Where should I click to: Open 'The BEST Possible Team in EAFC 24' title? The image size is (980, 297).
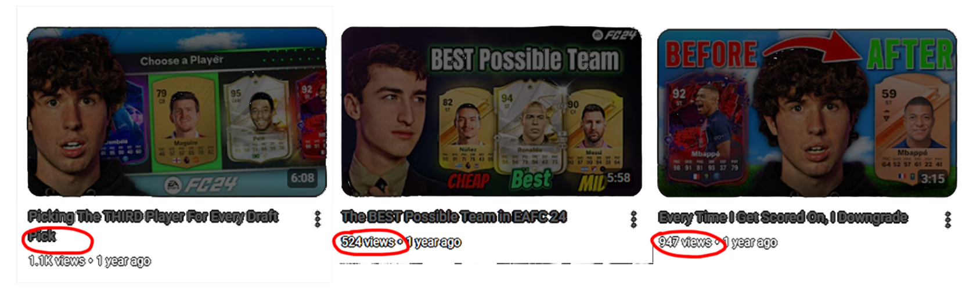coord(454,217)
